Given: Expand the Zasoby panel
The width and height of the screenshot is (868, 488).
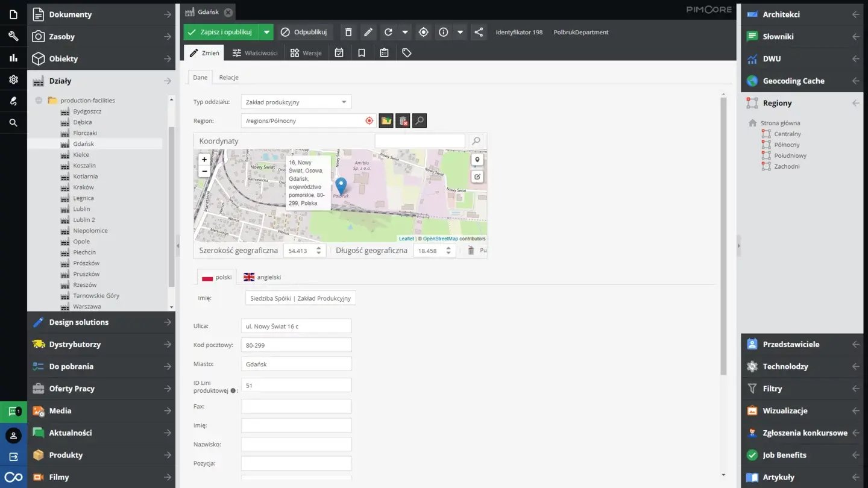Looking at the screenshot, I should [x=101, y=36].
